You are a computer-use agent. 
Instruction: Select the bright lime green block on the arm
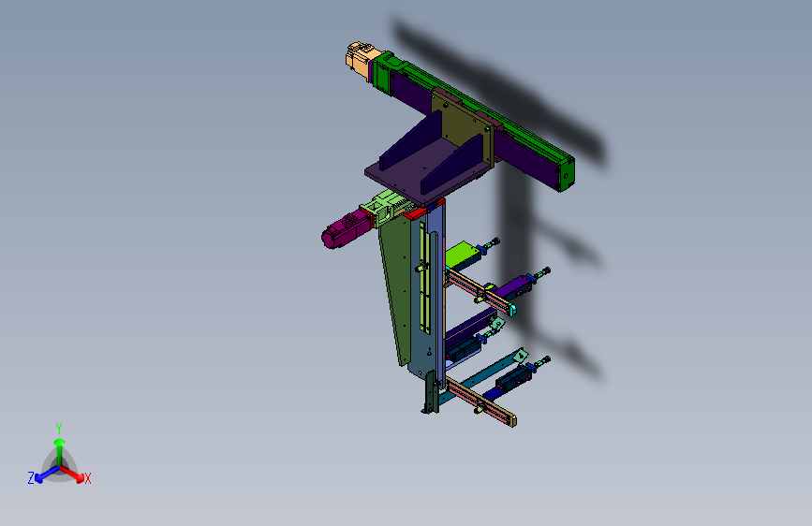tap(462, 255)
